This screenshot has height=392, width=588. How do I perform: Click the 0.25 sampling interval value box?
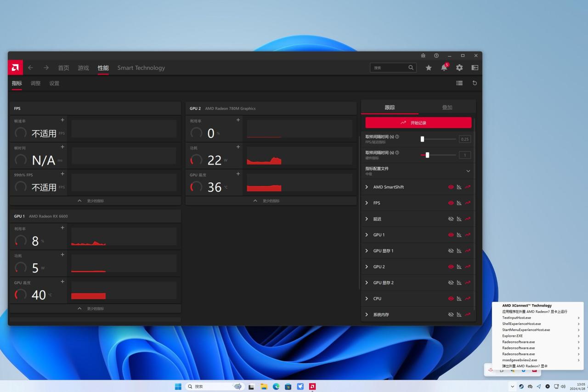pos(465,139)
